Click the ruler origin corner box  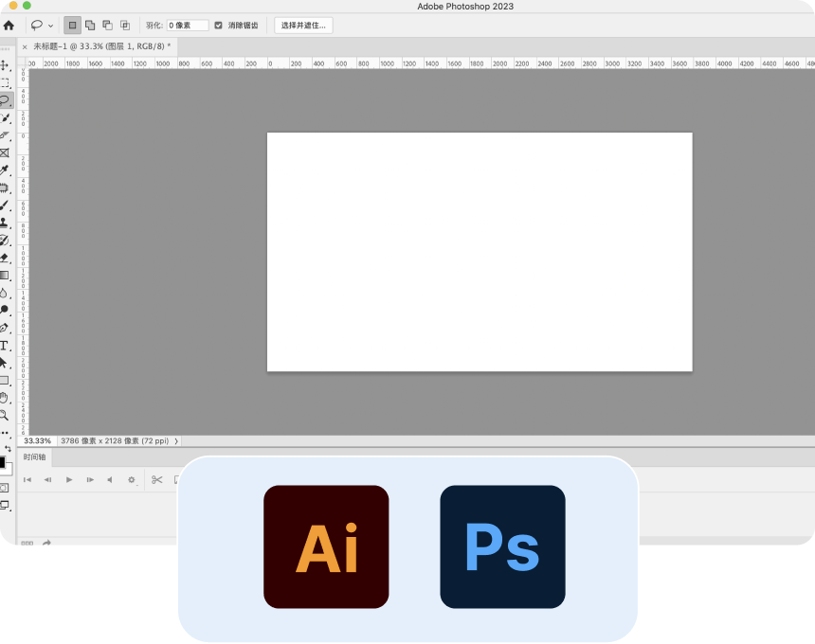click(x=23, y=63)
